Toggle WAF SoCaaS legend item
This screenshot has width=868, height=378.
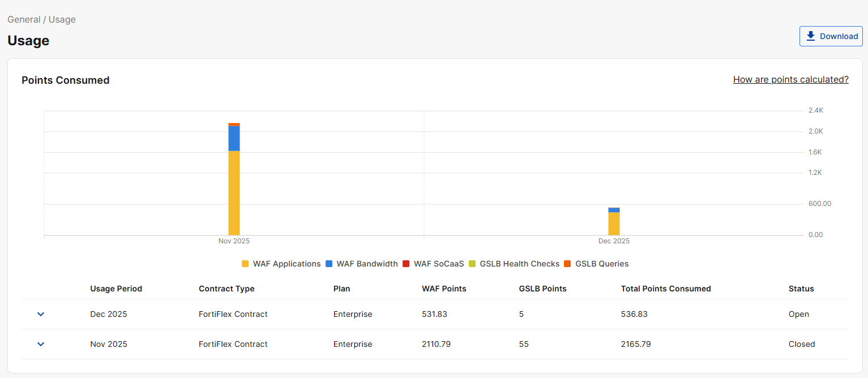coord(433,264)
